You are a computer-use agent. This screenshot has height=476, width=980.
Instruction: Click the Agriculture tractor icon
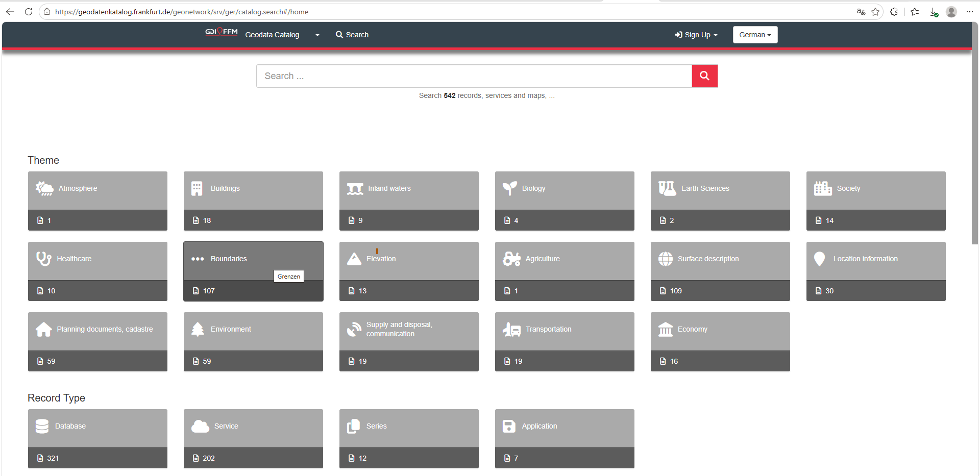pos(511,259)
